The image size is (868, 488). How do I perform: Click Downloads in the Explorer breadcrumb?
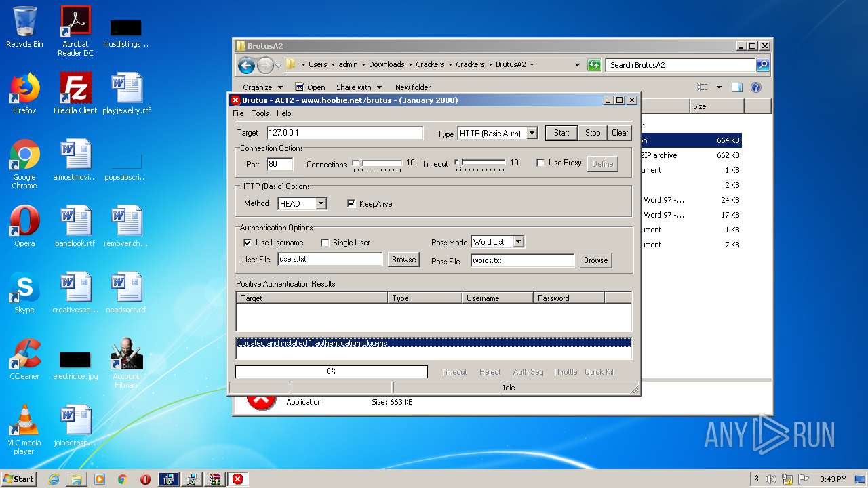(387, 65)
